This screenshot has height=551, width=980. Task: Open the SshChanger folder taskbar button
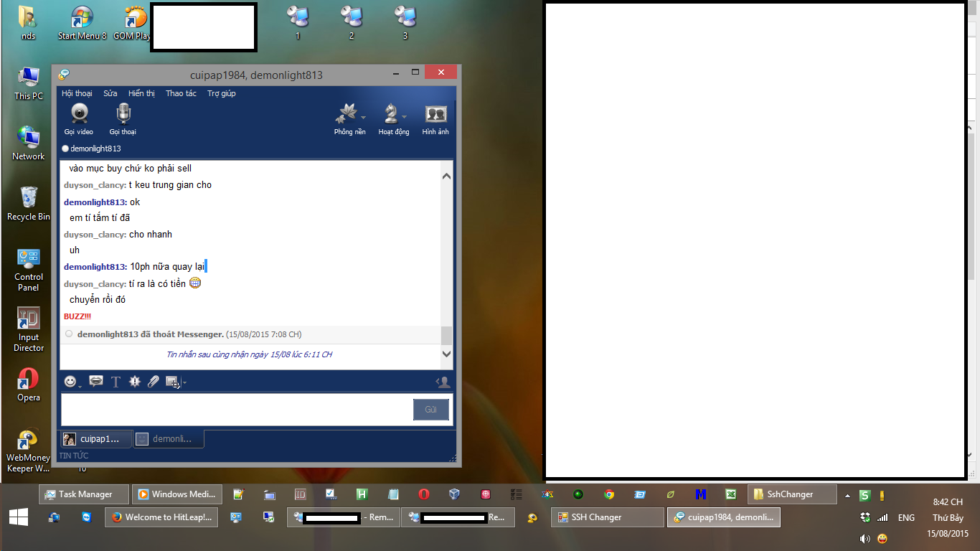point(792,494)
